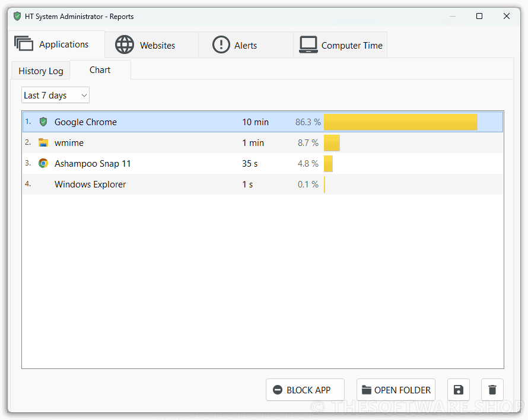The height and width of the screenshot is (420, 528).
Task: Click the 1 s duration value
Action: [x=247, y=184]
